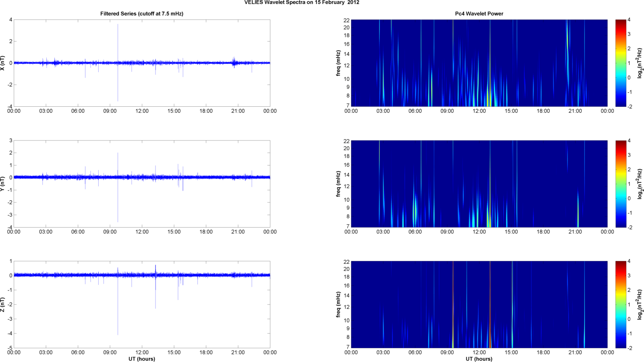Click the colorbar beside the bottom spectrogram
This screenshot has width=644, height=362.
point(621,305)
